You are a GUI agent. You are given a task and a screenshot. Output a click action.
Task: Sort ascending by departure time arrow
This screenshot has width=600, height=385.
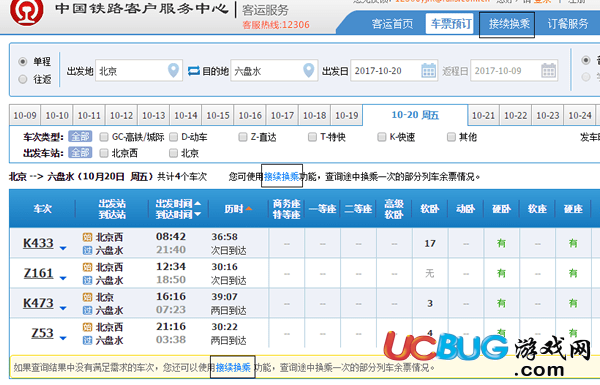click(x=197, y=203)
